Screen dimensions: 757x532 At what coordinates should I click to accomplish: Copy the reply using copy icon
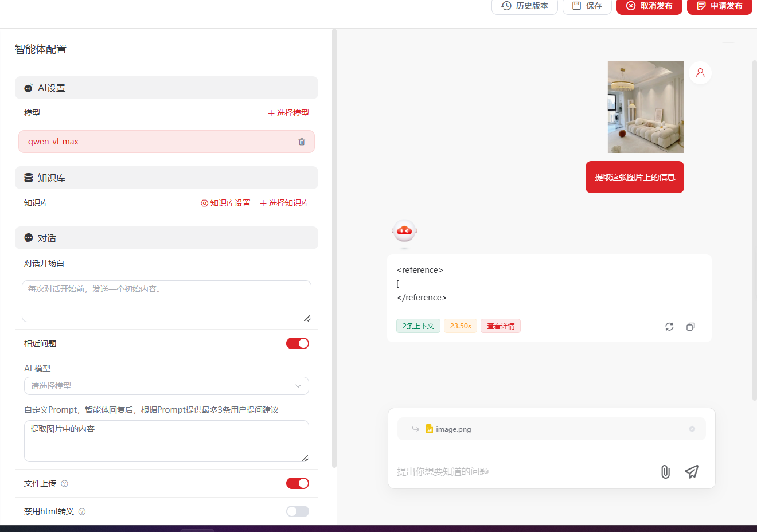pyautogui.click(x=690, y=327)
